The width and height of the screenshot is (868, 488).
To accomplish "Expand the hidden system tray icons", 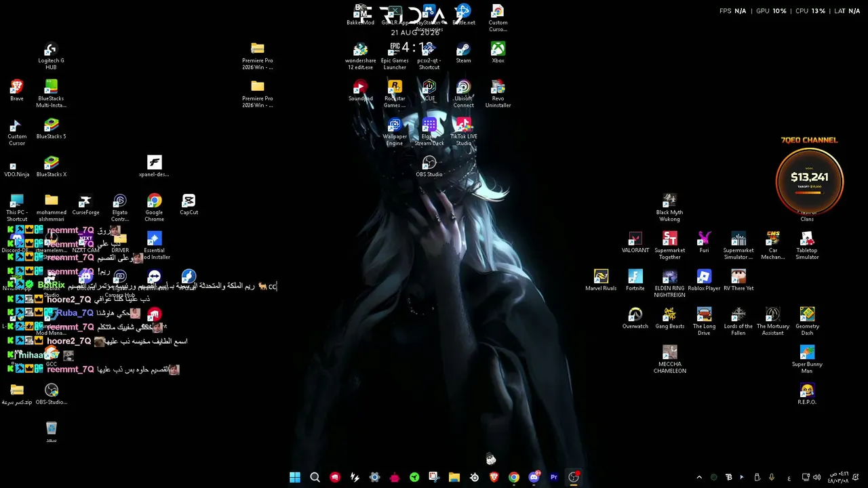I will (699, 477).
